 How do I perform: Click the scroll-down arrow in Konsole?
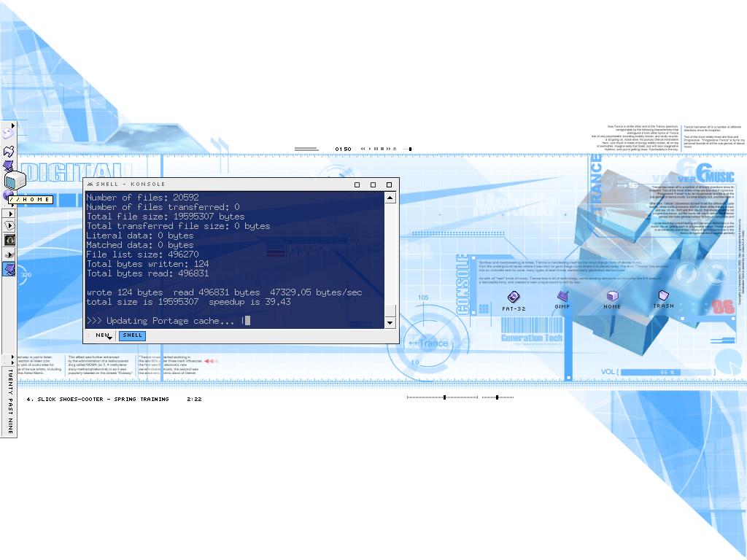(x=390, y=323)
